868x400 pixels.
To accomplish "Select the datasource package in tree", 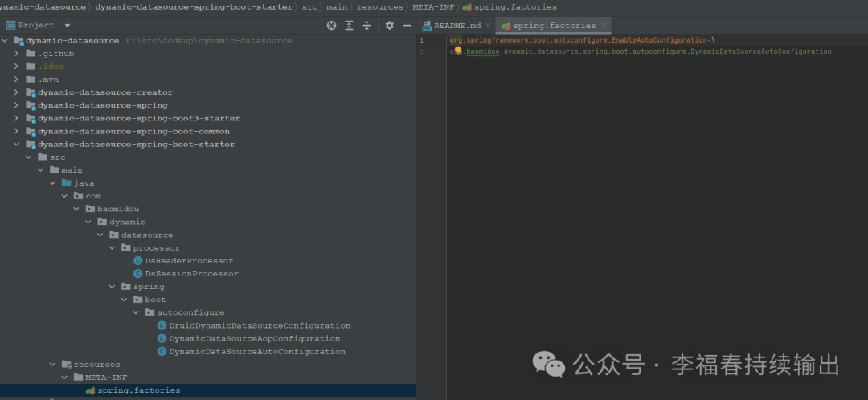I will 147,235.
